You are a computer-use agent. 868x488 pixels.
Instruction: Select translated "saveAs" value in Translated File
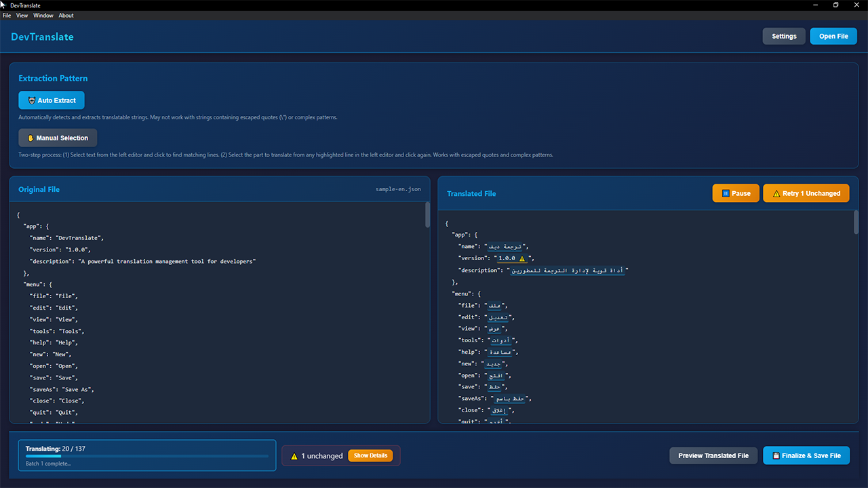pos(509,399)
